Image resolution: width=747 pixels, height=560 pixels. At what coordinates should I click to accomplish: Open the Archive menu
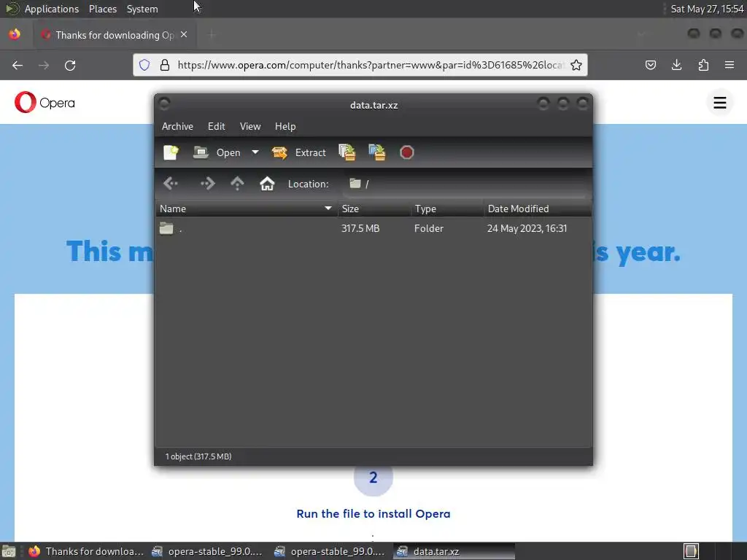click(x=177, y=126)
